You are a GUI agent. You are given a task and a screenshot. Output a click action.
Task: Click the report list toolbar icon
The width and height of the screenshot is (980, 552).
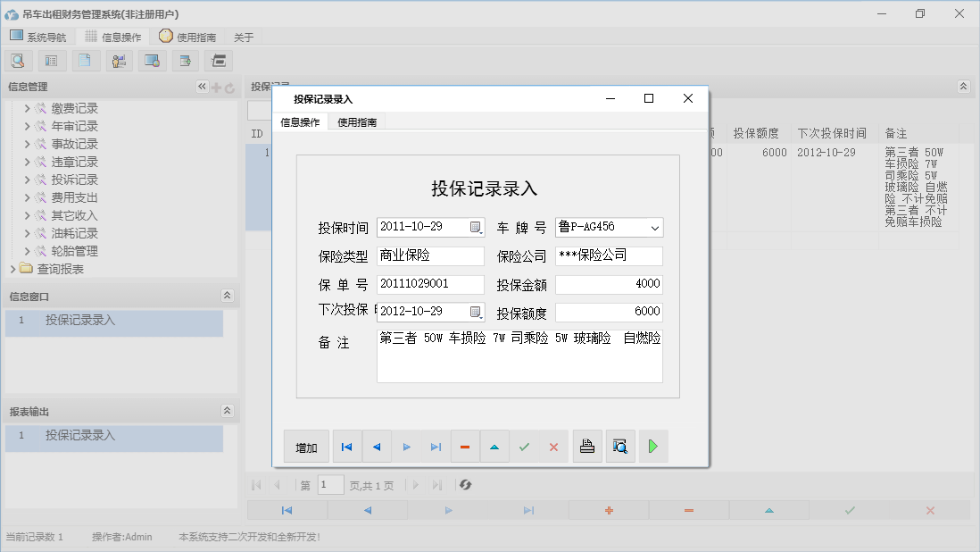51,60
